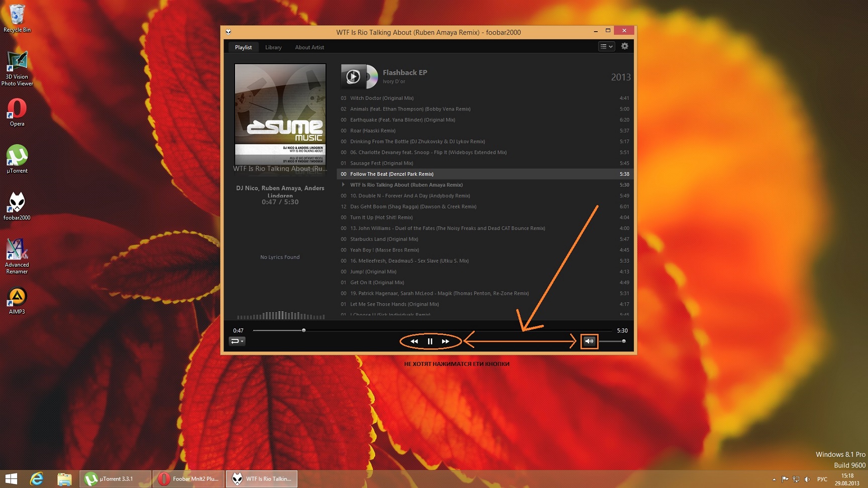
Task: Select track Follow The Beat (Denzel Park Remix)
Action: [486, 174]
